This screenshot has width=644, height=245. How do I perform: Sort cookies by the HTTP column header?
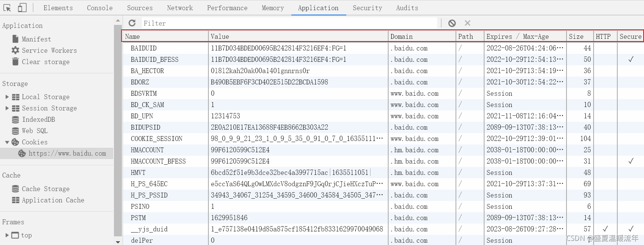(x=605, y=36)
